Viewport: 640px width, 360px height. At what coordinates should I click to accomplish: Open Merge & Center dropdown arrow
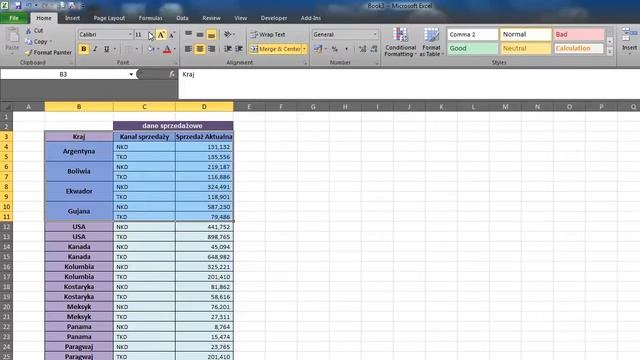(304, 49)
